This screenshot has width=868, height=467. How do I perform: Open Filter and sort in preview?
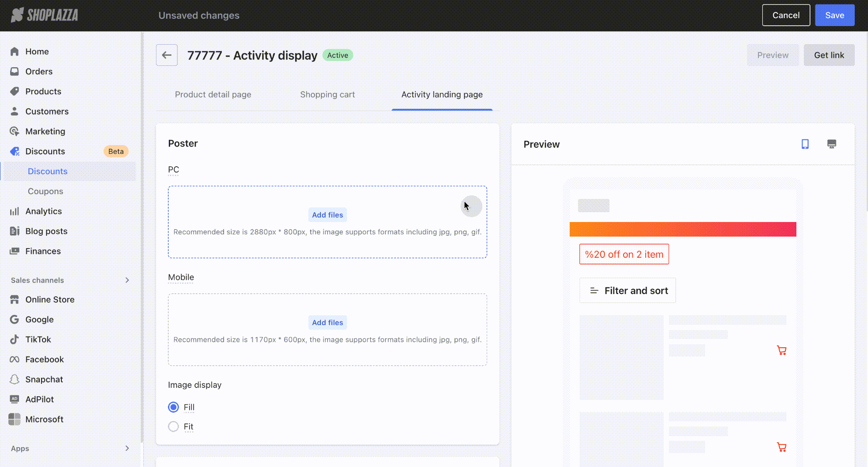tap(628, 291)
